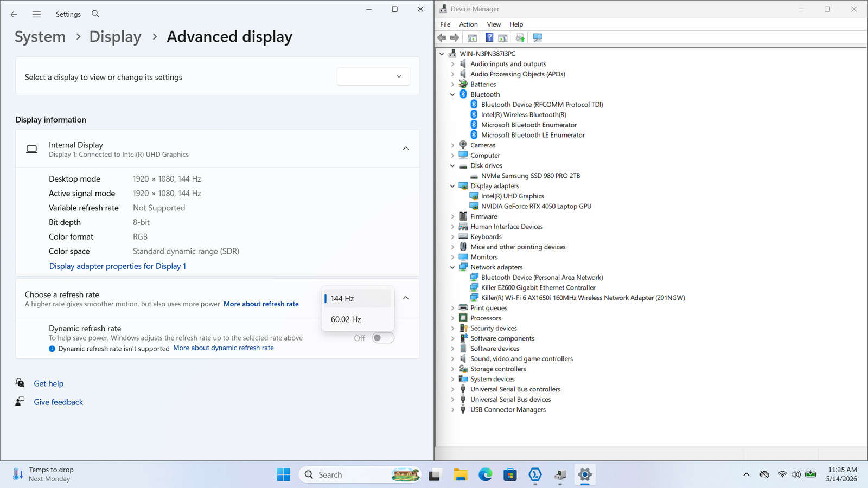The height and width of the screenshot is (488, 868).
Task: Click the Get help link
Action: [x=49, y=384]
